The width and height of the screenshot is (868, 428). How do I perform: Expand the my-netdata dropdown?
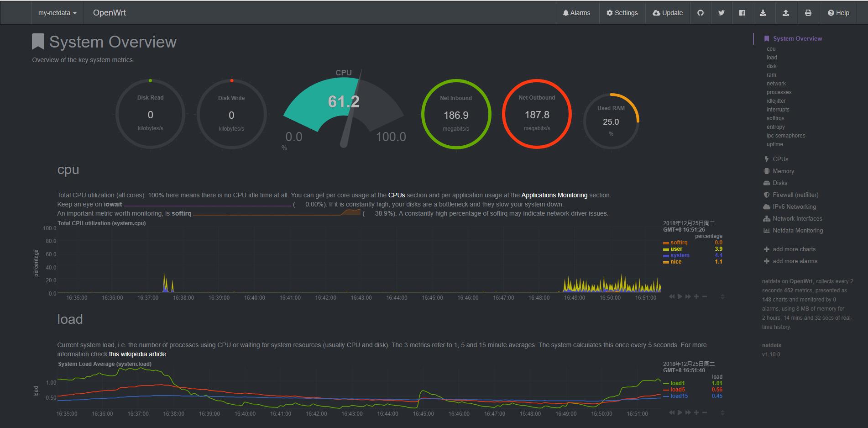[x=57, y=13]
